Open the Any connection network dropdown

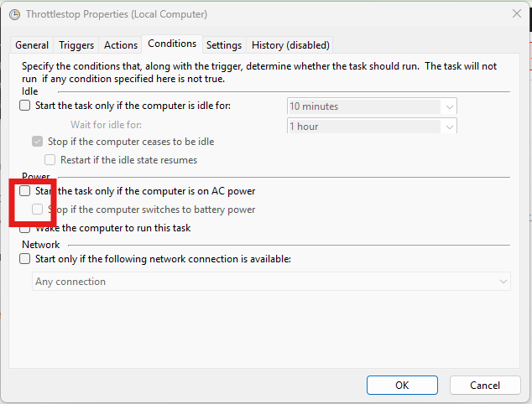click(x=271, y=282)
